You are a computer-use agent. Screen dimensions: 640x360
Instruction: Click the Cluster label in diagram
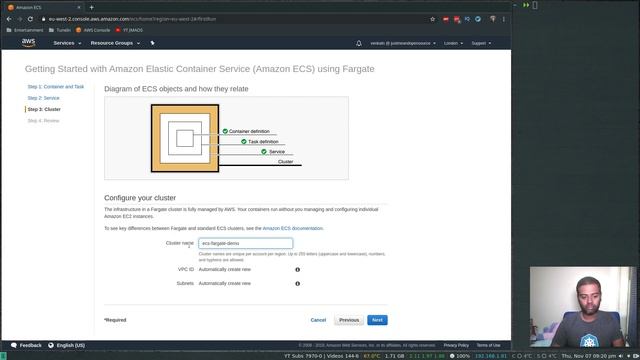pos(285,162)
